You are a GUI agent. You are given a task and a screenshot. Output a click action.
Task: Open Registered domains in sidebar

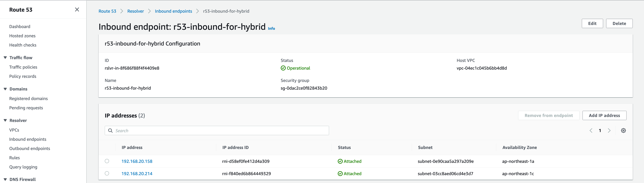click(28, 99)
